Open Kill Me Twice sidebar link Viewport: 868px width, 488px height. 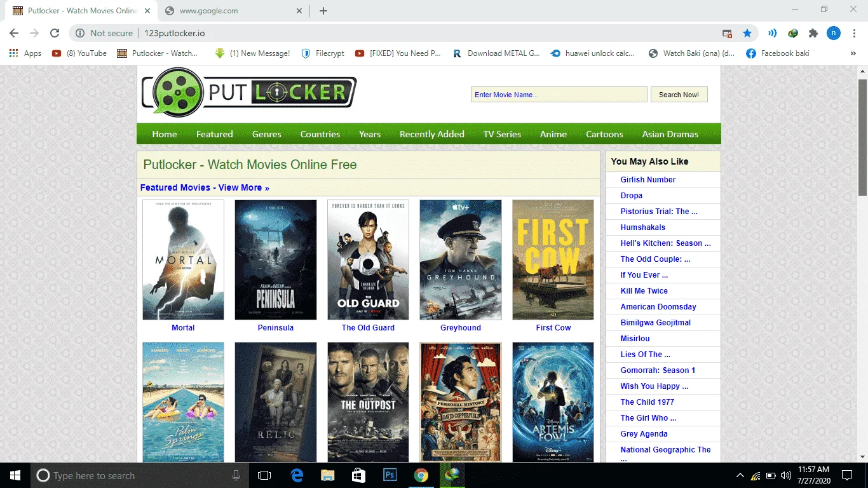coord(644,291)
